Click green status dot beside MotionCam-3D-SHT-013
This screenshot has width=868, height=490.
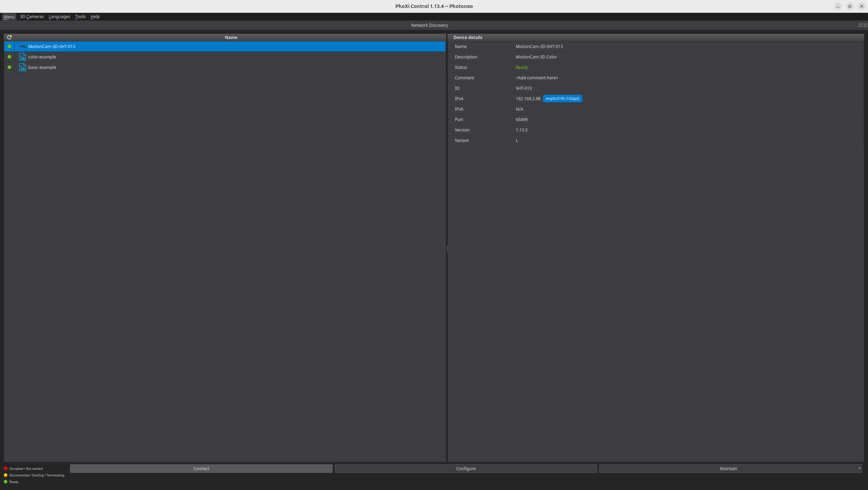pos(9,46)
